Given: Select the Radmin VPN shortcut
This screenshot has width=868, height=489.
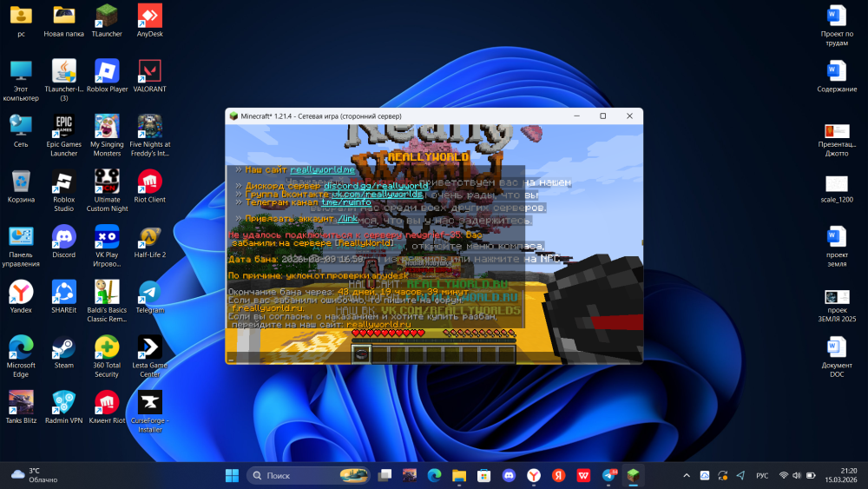Looking at the screenshot, I should pyautogui.click(x=63, y=407).
